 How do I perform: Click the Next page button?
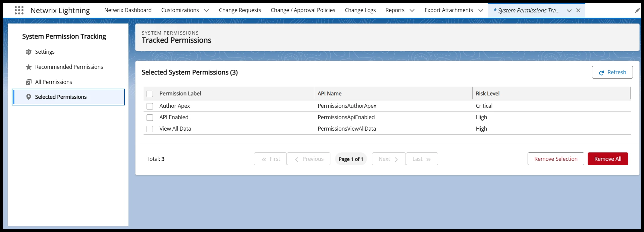[x=389, y=159]
